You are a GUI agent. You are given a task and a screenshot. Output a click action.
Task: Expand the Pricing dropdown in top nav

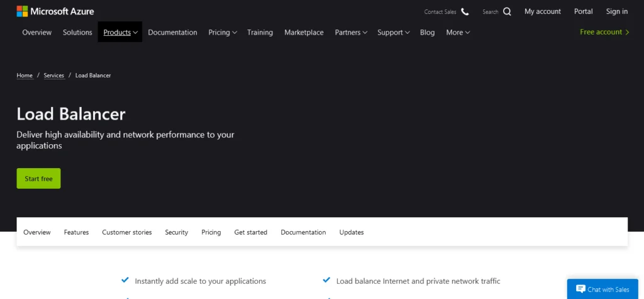pyautogui.click(x=222, y=33)
